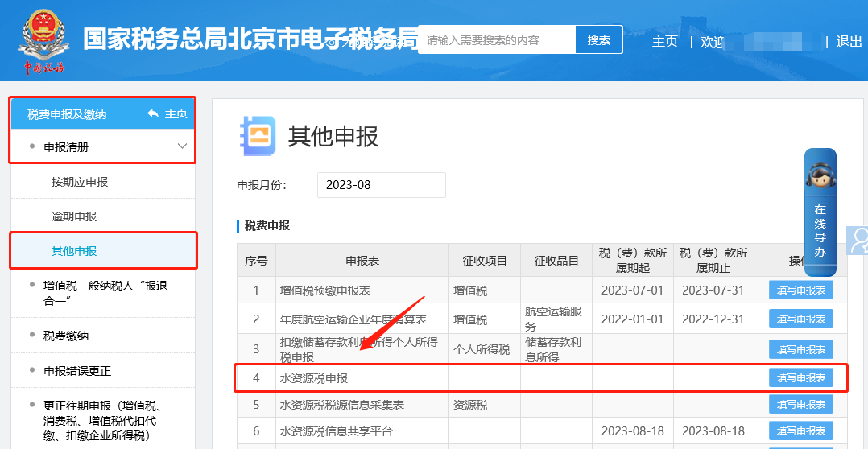Click the customer service avatar icon
Image resolution: width=868 pixels, height=449 pixels.
click(x=820, y=175)
